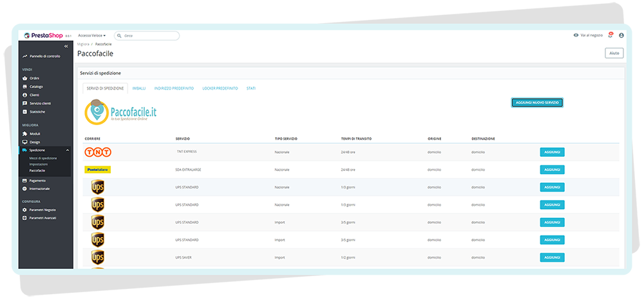The height and width of the screenshot is (298, 644).
Task: Switch to the Imballi tab
Action: [x=139, y=88]
